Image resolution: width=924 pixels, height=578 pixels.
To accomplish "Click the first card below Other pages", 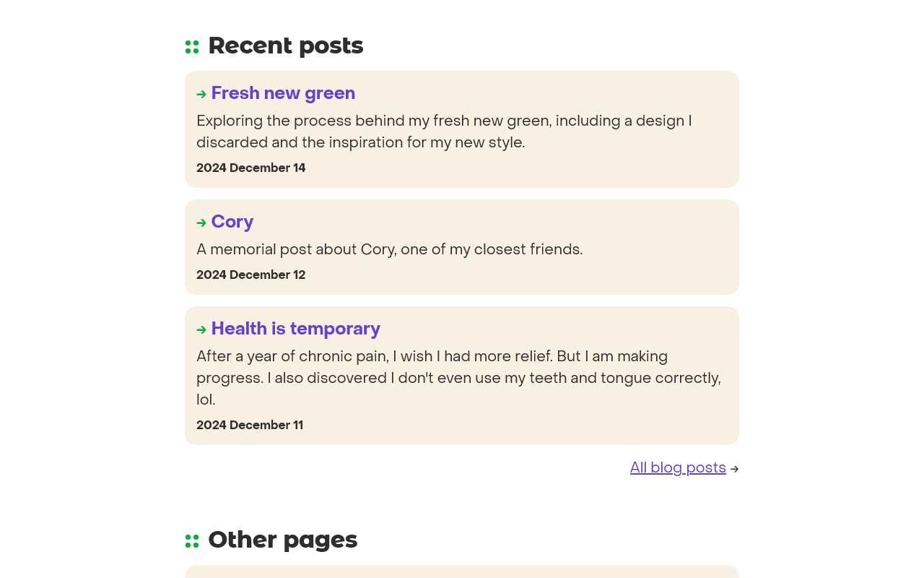I will pos(462,571).
